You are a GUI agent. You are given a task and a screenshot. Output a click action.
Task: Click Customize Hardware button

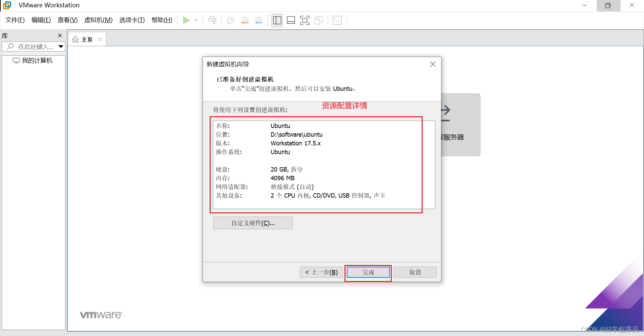point(253,223)
